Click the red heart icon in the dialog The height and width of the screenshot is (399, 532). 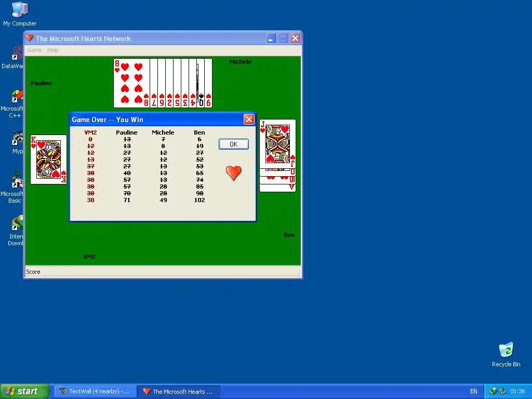click(x=233, y=172)
